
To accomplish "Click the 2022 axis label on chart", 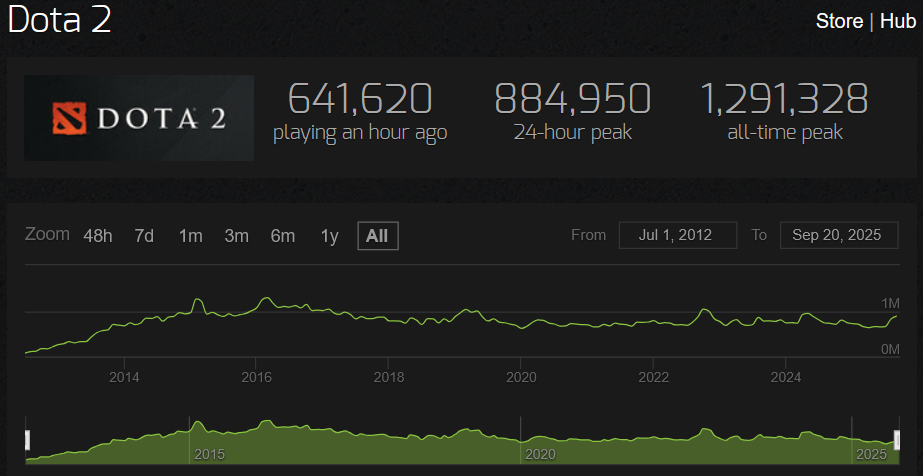I will click(x=653, y=377).
